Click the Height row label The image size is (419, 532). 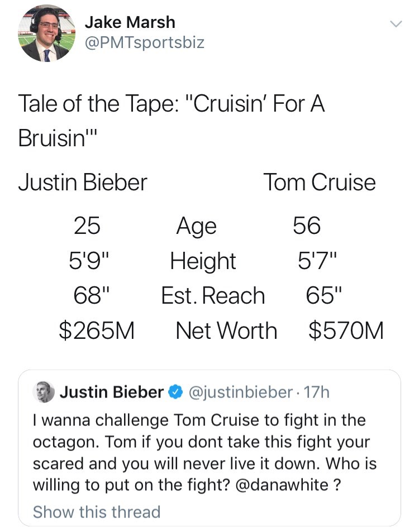tap(203, 261)
